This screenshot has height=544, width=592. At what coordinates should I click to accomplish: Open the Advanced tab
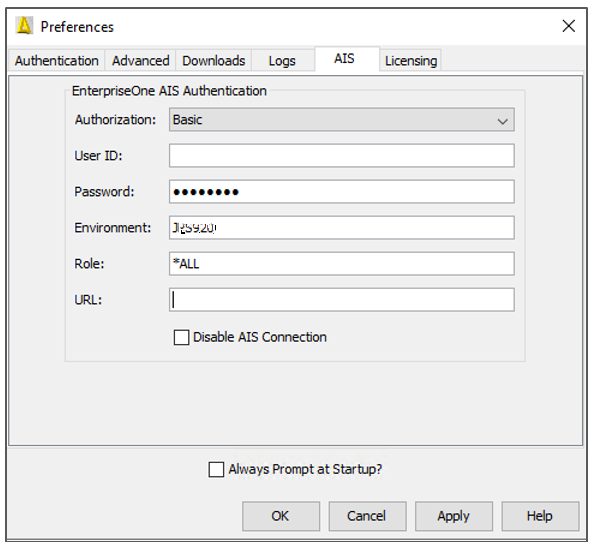[x=140, y=60]
